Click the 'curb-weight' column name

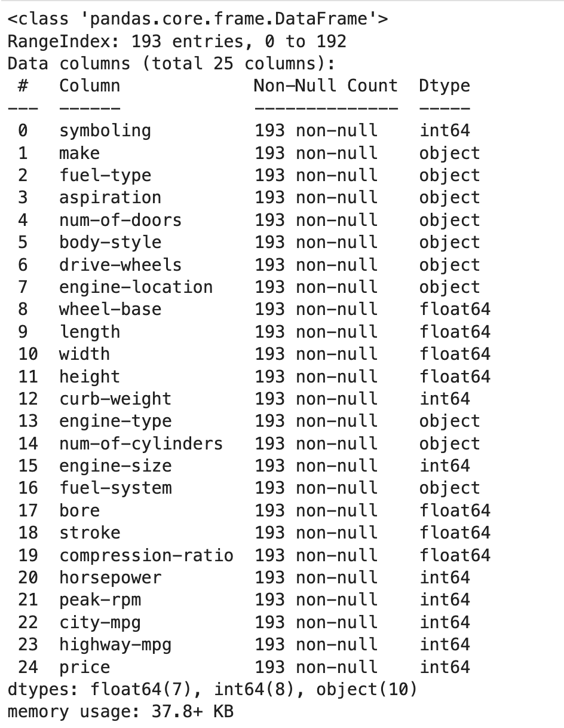(x=115, y=399)
